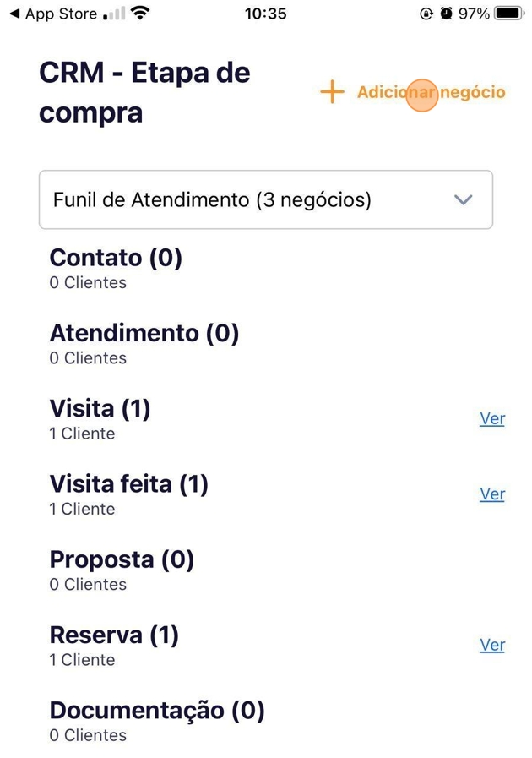
Task: Tap the battery indicator icon
Action: click(509, 14)
